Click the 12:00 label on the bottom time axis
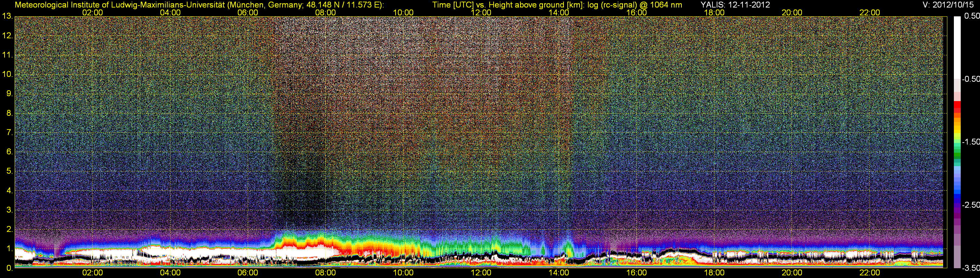 481,273
